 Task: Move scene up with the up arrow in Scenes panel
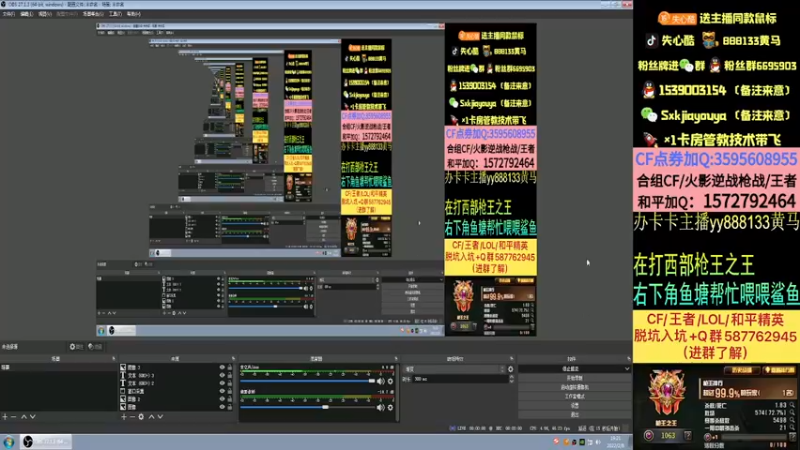tap(23, 417)
